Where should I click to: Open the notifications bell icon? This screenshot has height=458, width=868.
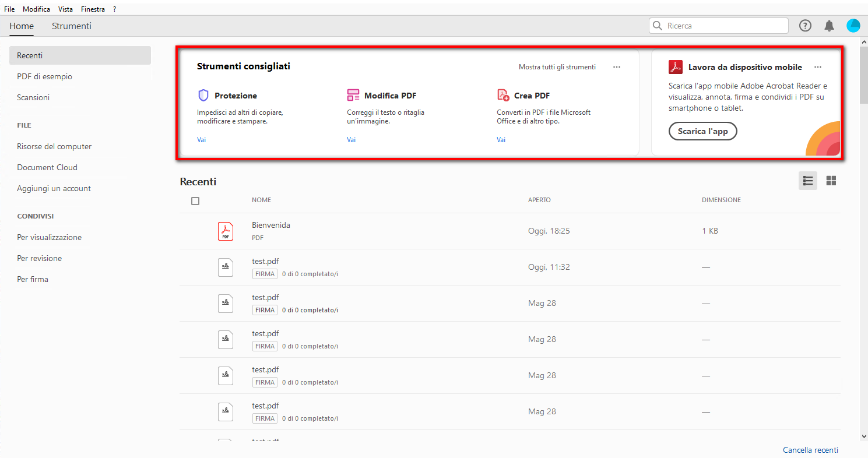[x=829, y=26]
